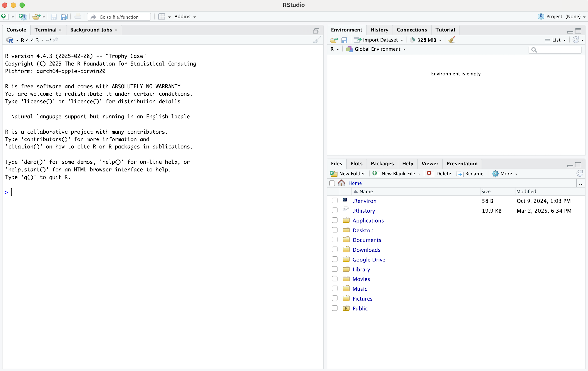Image resolution: width=588 pixels, height=371 pixels.
Task: Click the print icon in the toolbar
Action: click(78, 17)
